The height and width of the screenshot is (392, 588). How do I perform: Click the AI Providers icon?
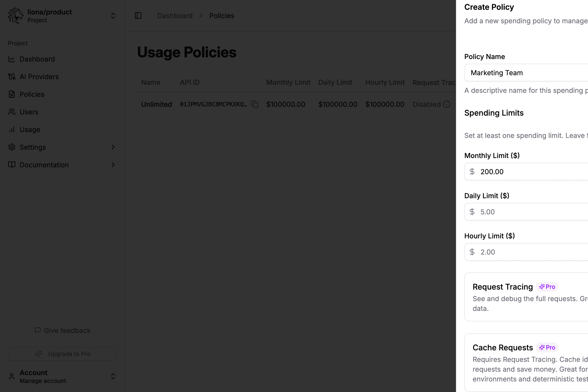(x=12, y=76)
